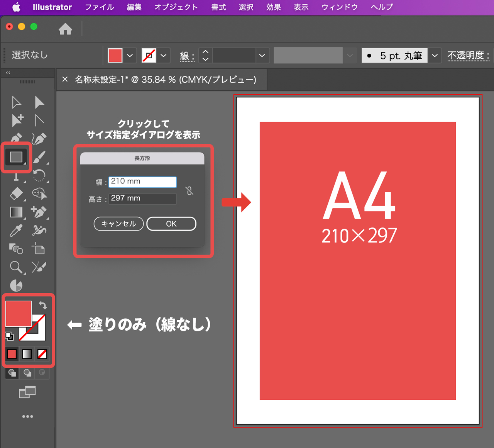Image resolution: width=494 pixels, height=448 pixels.
Task: Select the Rotate tool
Action: (x=39, y=176)
